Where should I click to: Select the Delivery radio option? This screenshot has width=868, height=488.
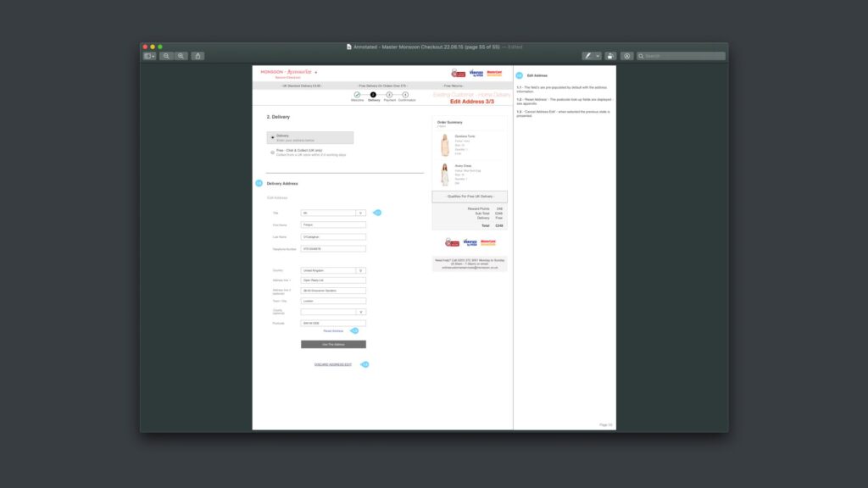pos(272,136)
